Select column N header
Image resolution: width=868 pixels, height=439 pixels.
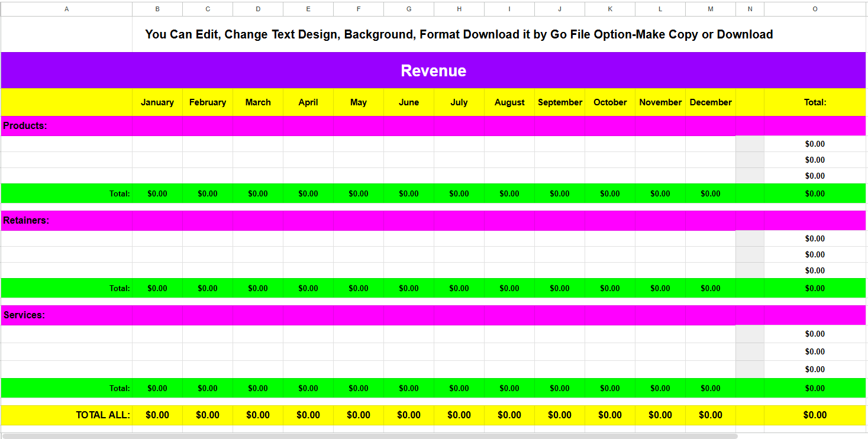click(x=750, y=9)
